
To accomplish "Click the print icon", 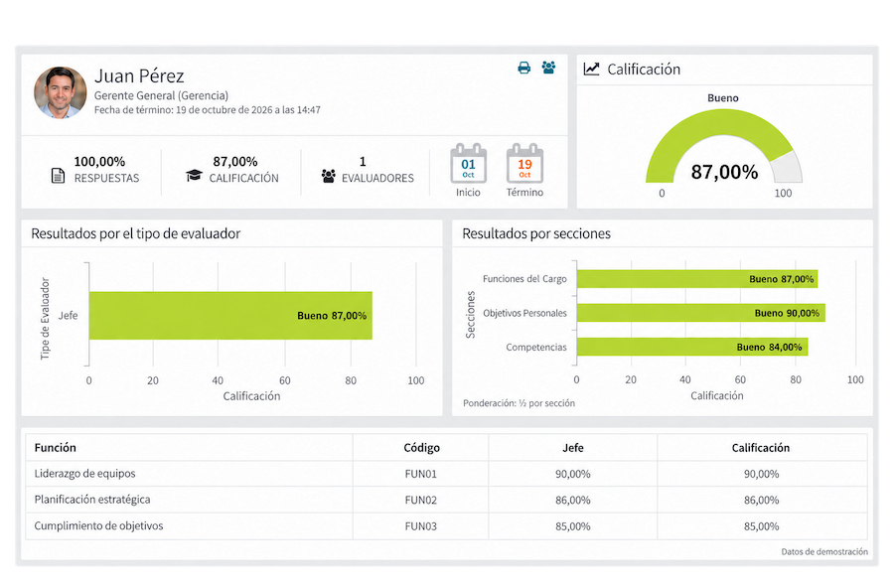I will pos(523,68).
